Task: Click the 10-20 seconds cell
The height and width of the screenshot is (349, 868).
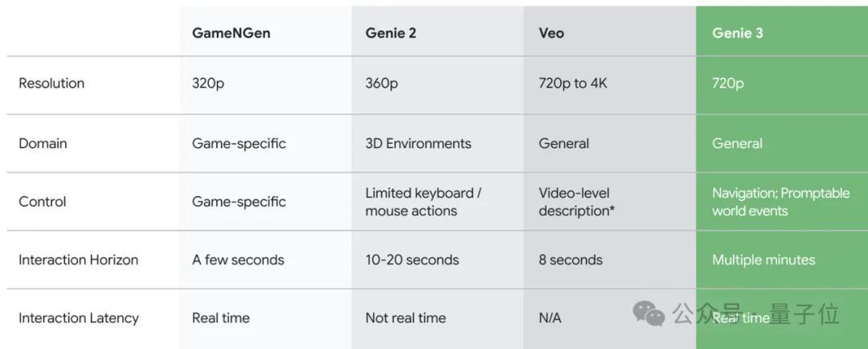Action: click(x=411, y=260)
